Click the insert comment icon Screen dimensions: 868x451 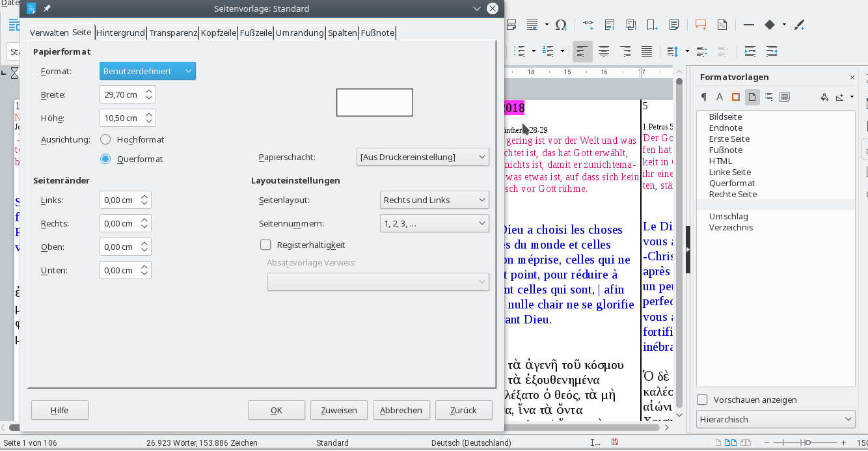click(x=700, y=25)
